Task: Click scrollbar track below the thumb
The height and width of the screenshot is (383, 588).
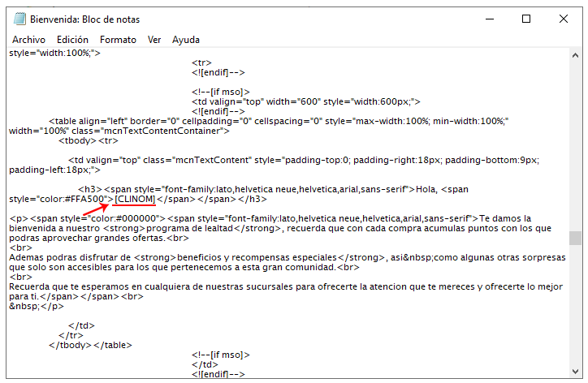Action: [575, 305]
